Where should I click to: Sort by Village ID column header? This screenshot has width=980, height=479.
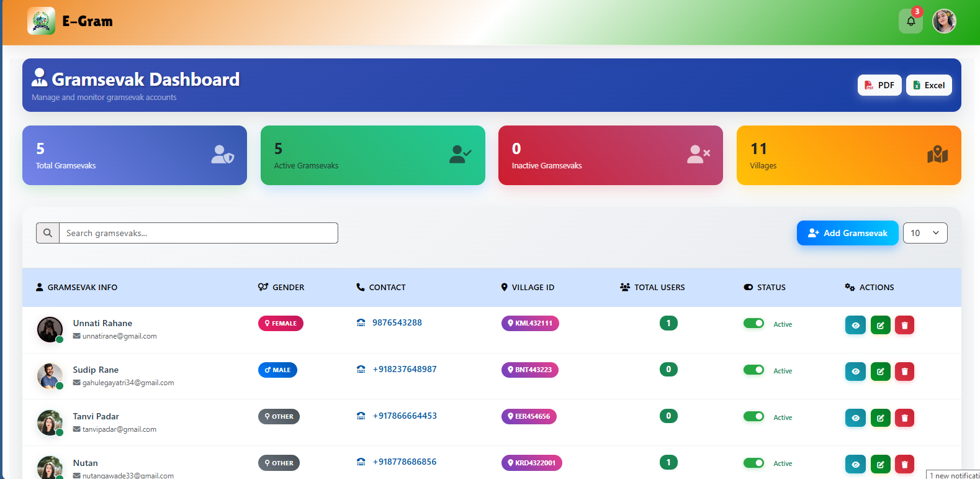tap(528, 287)
